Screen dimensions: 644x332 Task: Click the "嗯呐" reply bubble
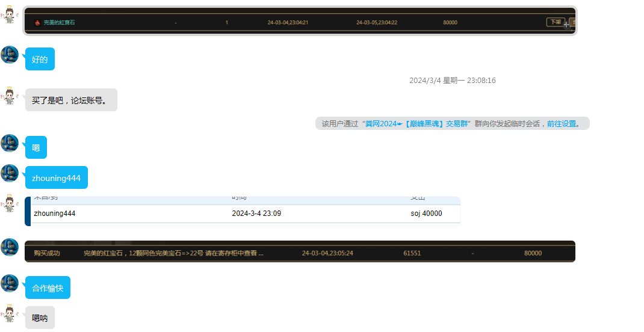coord(40,318)
